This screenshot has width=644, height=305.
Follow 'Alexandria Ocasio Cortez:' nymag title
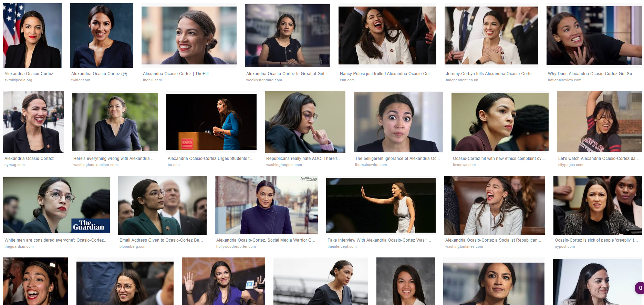29,159
